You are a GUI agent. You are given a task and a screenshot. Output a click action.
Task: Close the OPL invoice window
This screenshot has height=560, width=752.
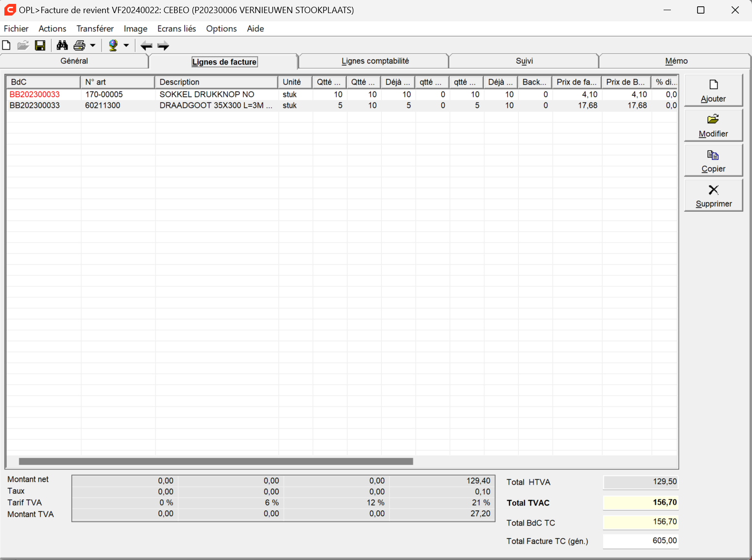(x=735, y=10)
